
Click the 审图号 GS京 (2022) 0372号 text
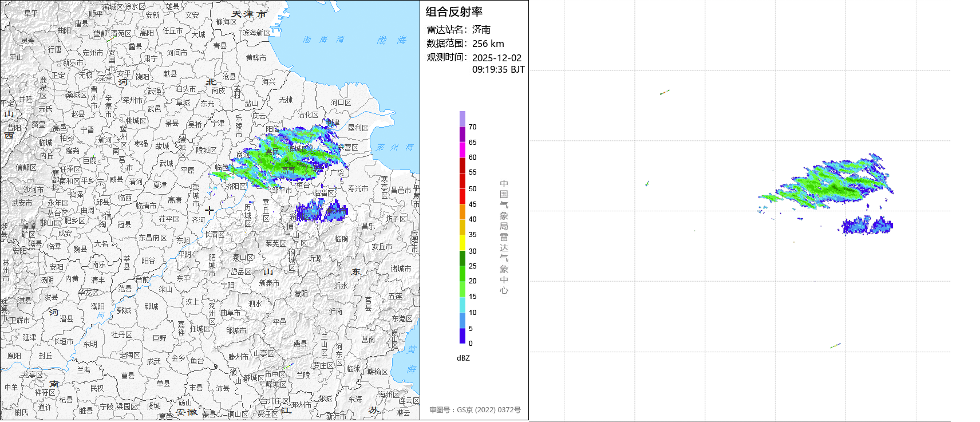coord(475,410)
